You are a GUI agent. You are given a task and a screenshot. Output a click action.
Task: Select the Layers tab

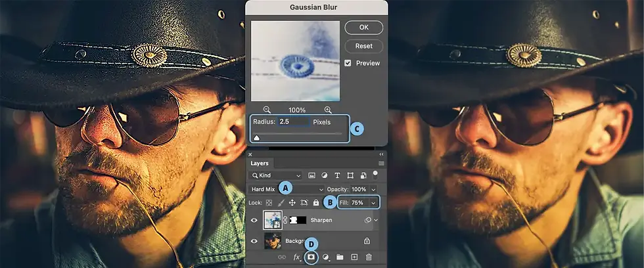[260, 164]
